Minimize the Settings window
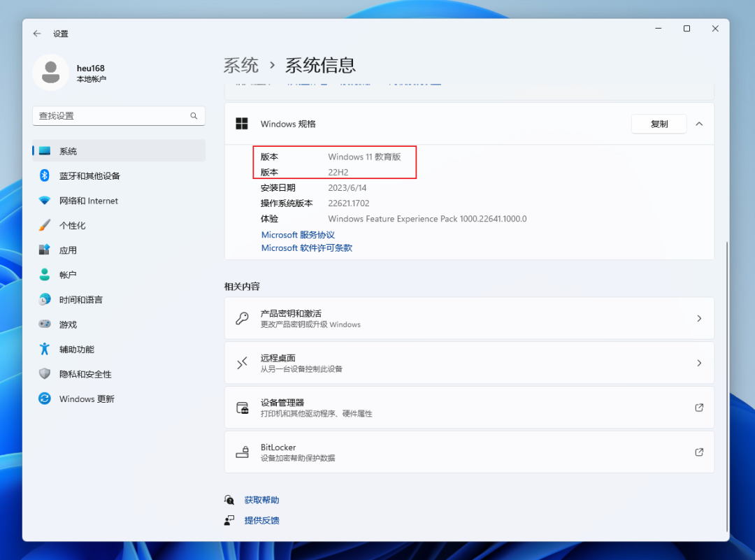The height and width of the screenshot is (560, 755). tap(659, 29)
